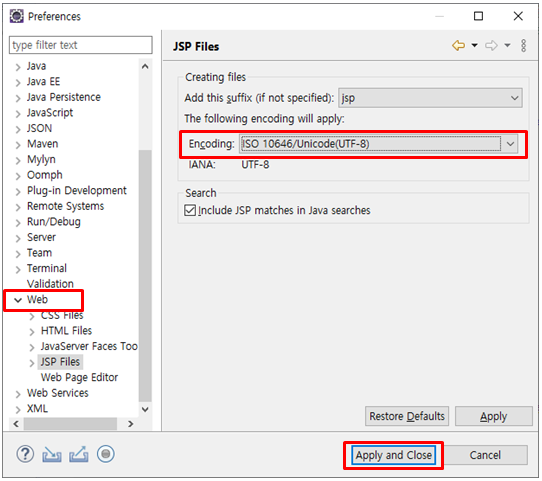Expand the HTML Files node
Viewport: 542px width, 481px height.
coord(32,331)
